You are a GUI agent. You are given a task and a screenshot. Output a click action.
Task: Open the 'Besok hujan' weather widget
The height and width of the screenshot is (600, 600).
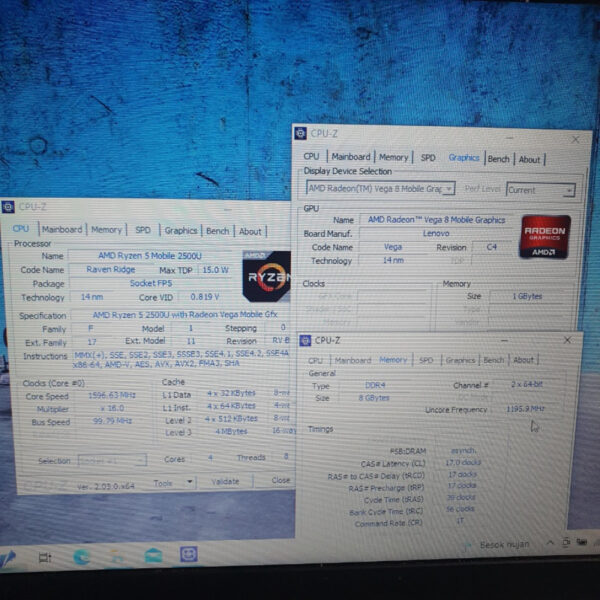499,545
